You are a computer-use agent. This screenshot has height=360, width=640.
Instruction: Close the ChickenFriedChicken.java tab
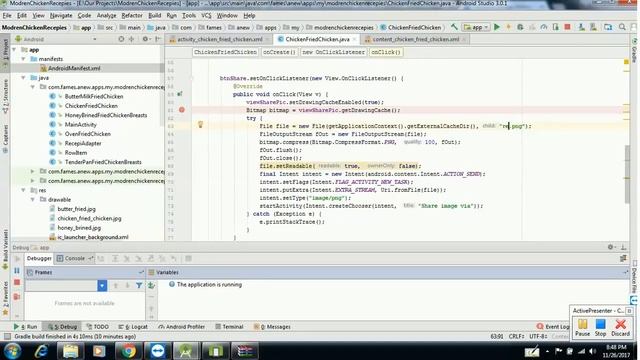coord(354,39)
